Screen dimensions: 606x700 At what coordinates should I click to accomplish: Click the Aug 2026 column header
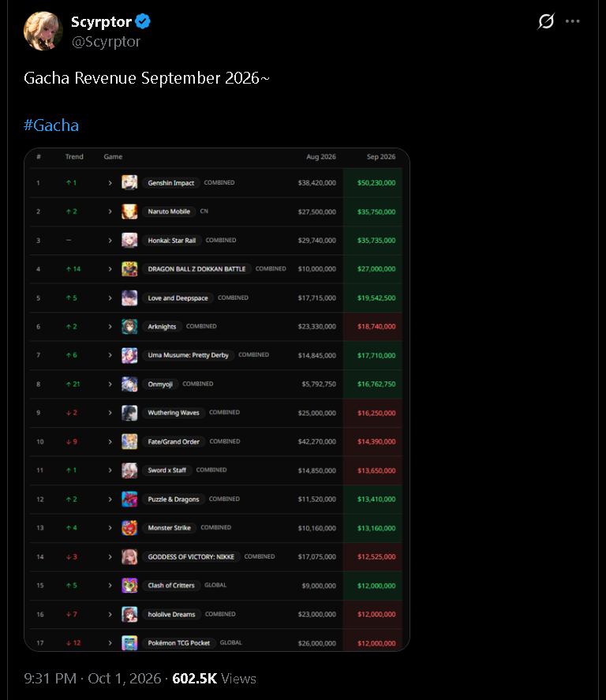coord(321,157)
